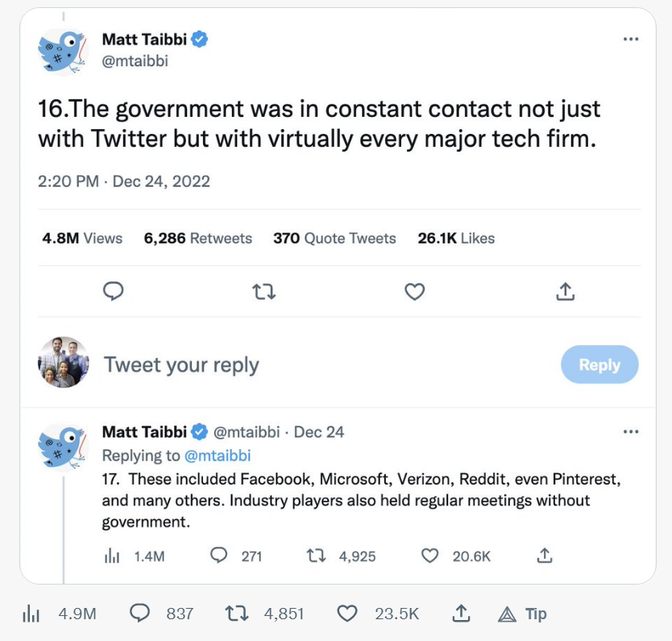Show the 26.1K Likes list
This screenshot has height=641, width=672.
click(456, 239)
